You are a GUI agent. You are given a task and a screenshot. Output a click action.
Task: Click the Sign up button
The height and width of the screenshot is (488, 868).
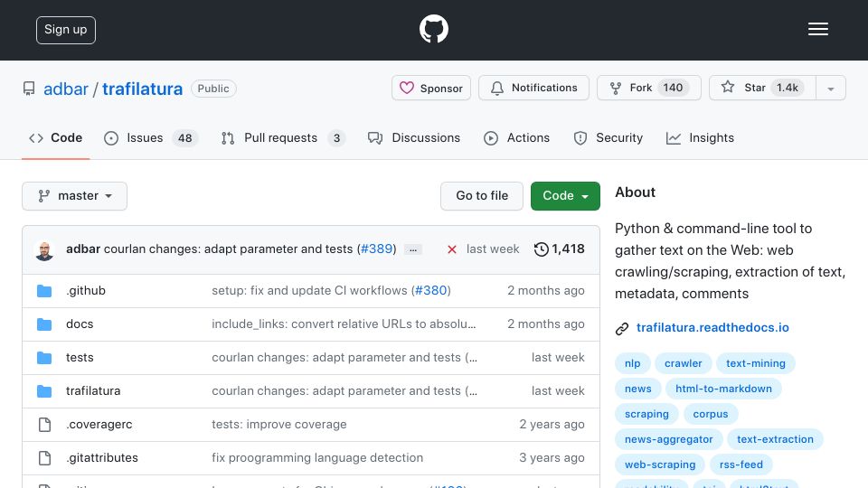[66, 30]
